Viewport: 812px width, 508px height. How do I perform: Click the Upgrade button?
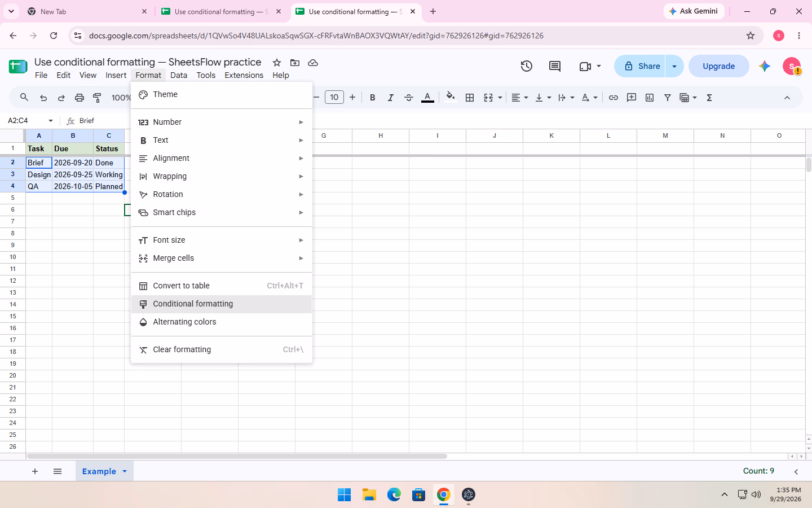[x=719, y=66]
